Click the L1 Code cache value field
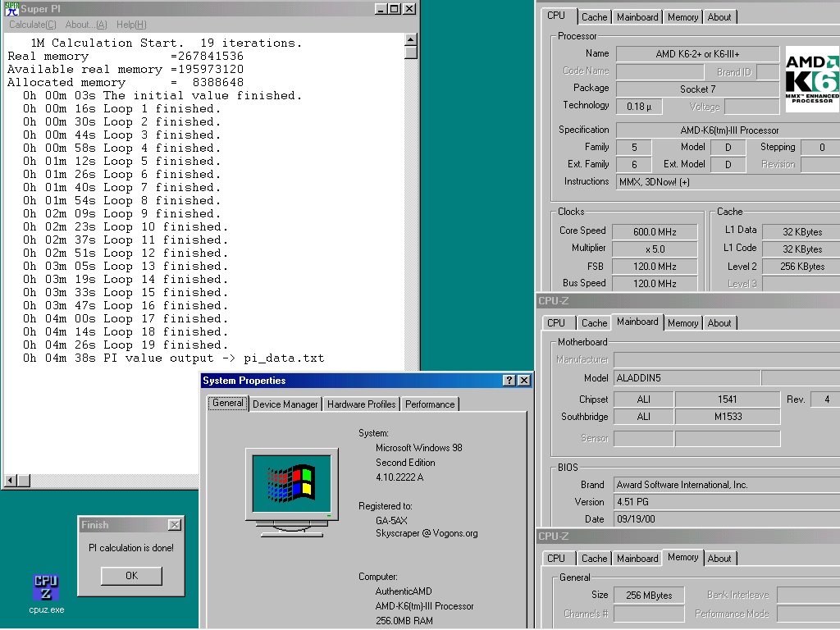This screenshot has width=840, height=630. (x=801, y=249)
